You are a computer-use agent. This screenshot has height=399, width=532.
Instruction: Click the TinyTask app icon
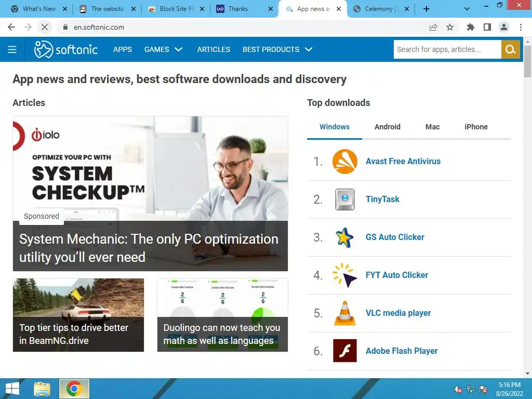pyautogui.click(x=345, y=199)
